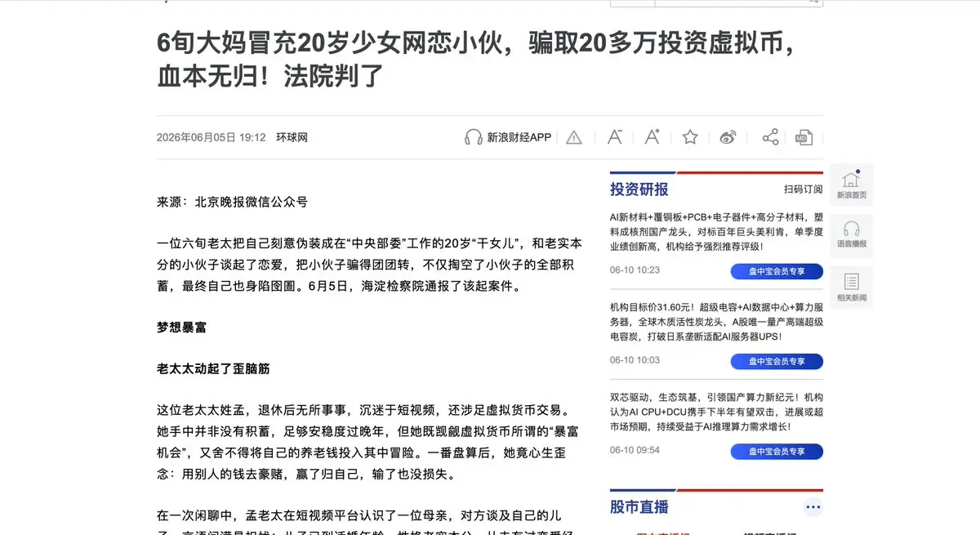Start 语音播报 audio reading
The width and height of the screenshot is (980, 535).
coord(852,236)
